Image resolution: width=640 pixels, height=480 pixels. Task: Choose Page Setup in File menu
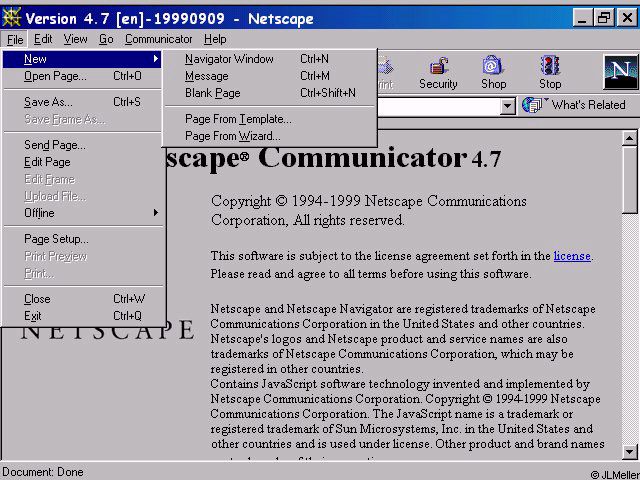pos(82,239)
